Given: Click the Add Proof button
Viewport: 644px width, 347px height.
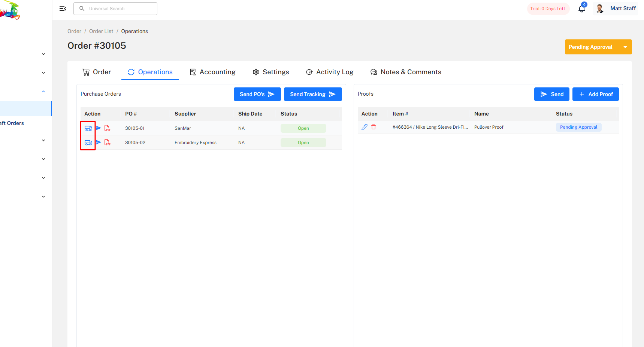Looking at the screenshot, I should point(596,94).
